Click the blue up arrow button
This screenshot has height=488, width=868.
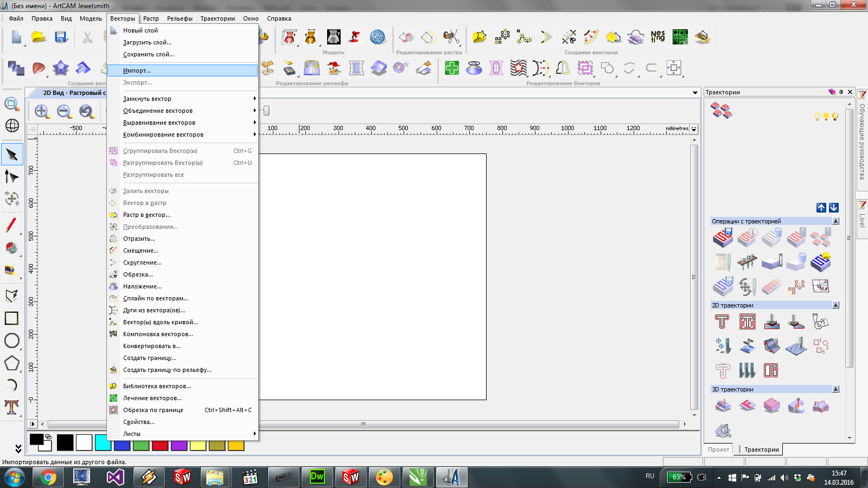[821, 208]
